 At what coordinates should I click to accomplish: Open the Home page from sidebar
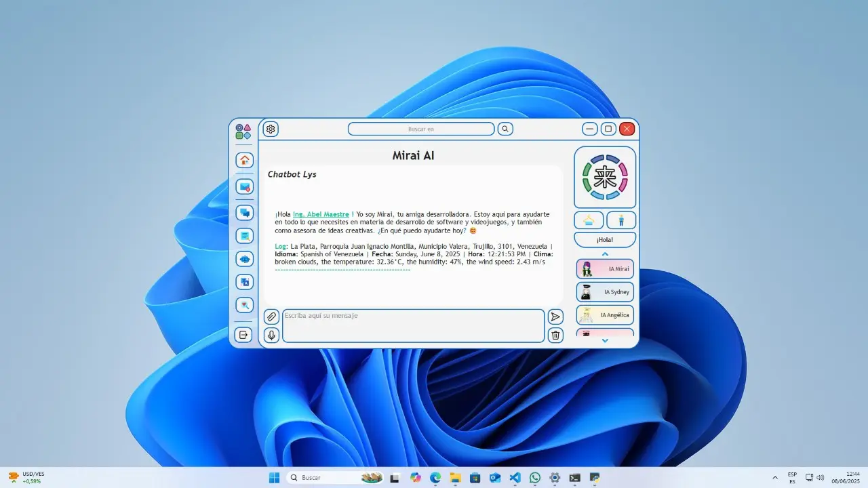point(244,161)
